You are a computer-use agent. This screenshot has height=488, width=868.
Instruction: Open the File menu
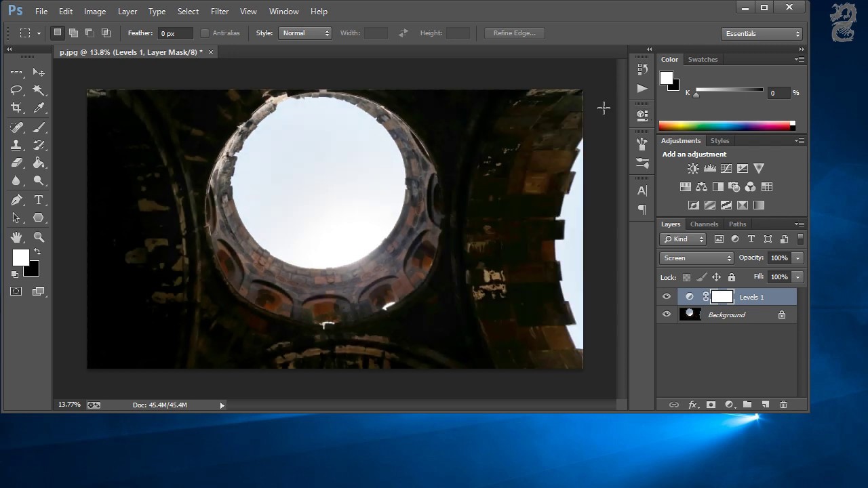[x=41, y=12]
